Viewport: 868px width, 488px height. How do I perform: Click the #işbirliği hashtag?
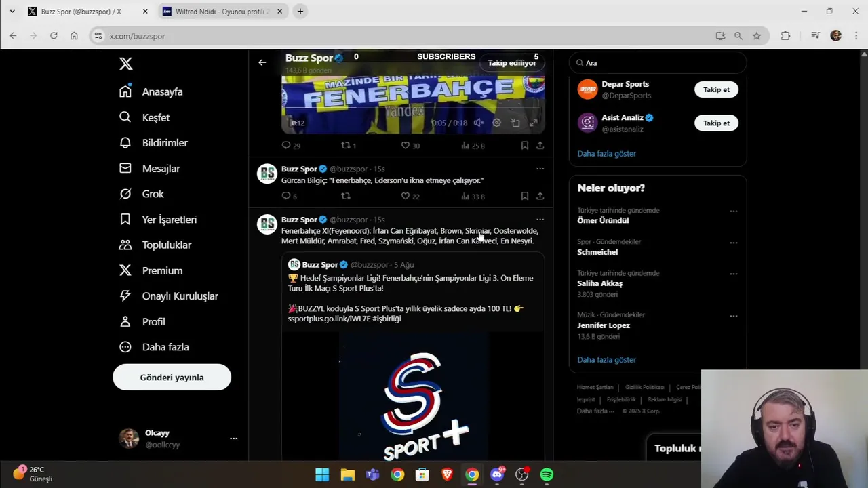point(387,319)
